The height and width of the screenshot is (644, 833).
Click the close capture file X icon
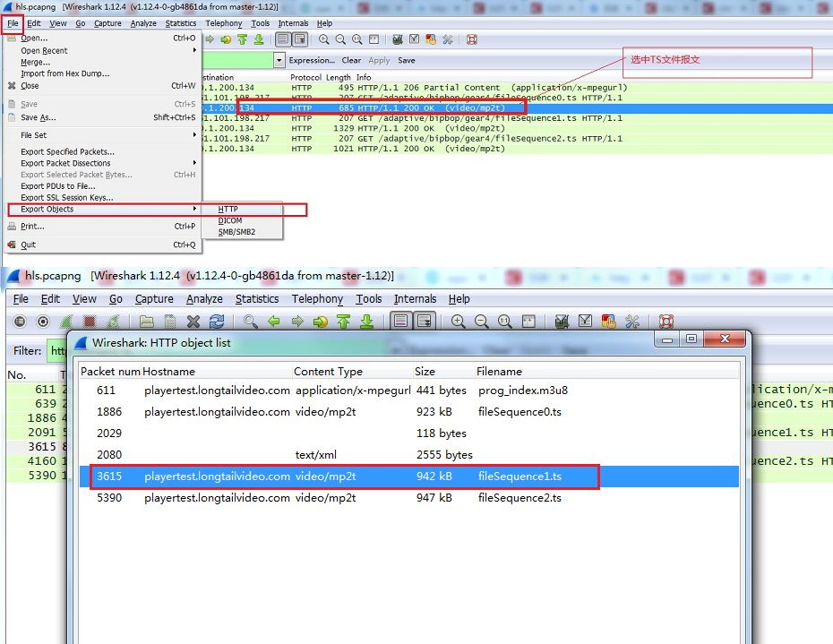point(193,322)
